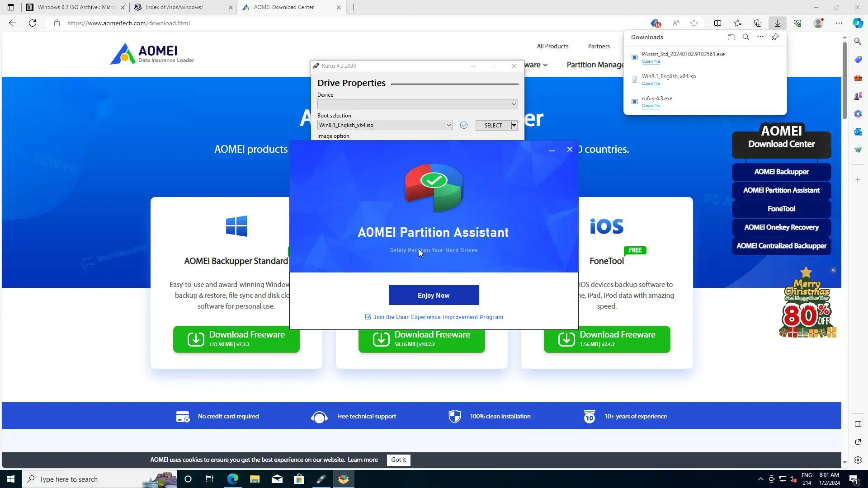Add this page to favorites star
Screen dimensions: 868x488
tap(694, 23)
